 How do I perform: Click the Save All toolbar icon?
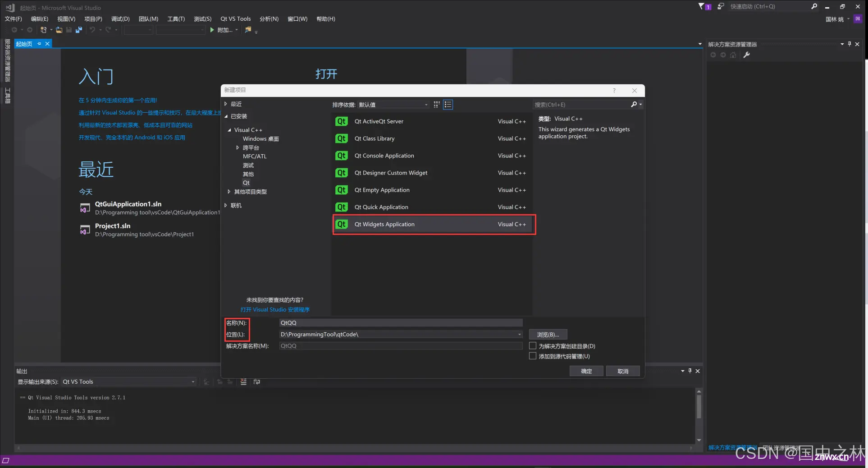tap(79, 30)
